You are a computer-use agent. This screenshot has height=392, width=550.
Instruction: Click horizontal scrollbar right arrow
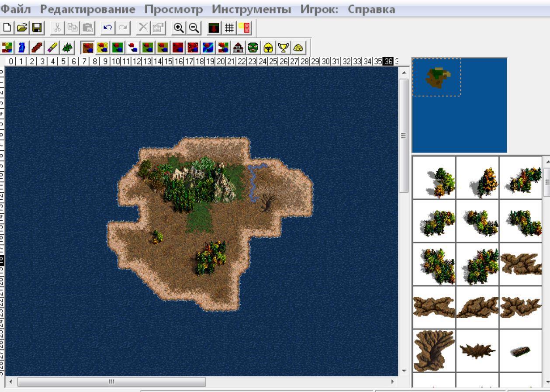coord(392,382)
